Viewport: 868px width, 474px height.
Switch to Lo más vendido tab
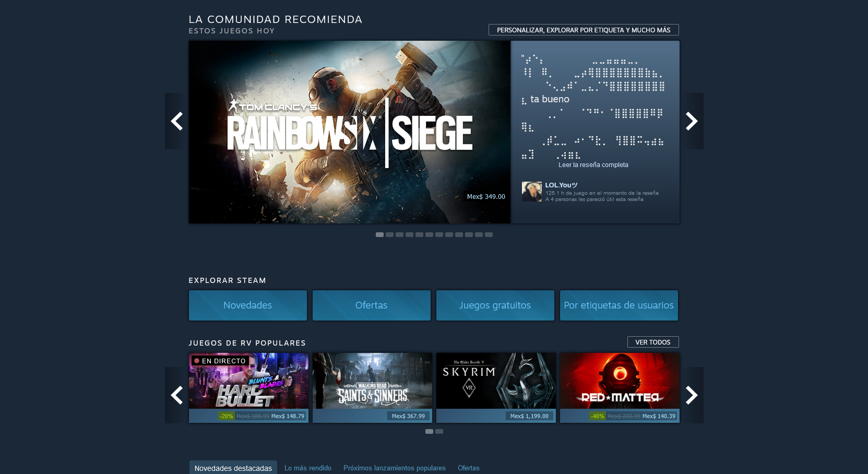coord(308,468)
